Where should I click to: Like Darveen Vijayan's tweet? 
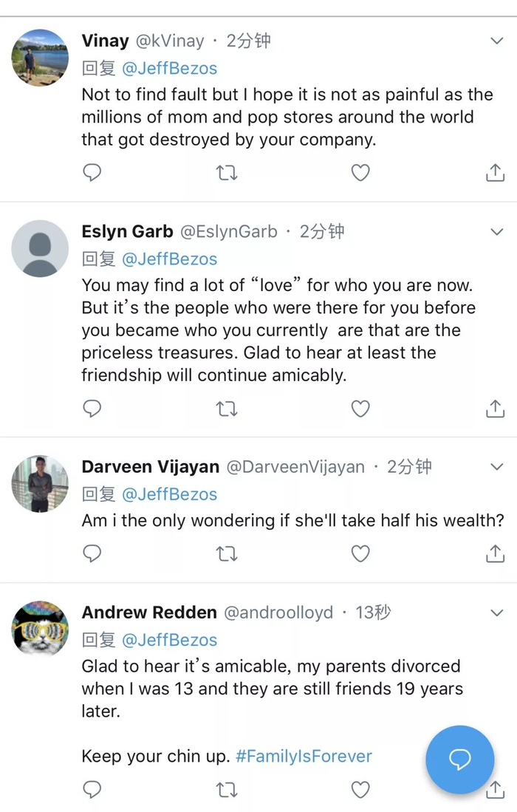click(360, 553)
